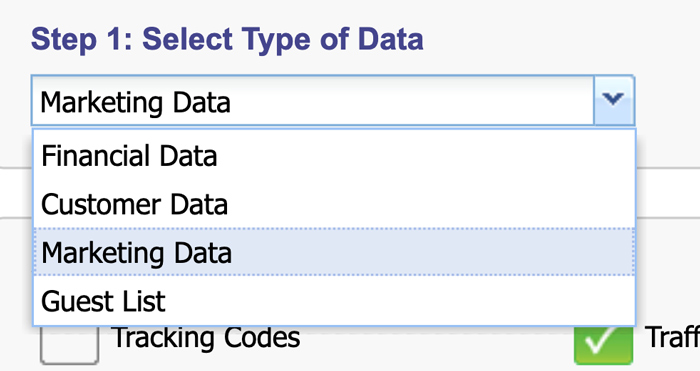The width and height of the screenshot is (700, 371).
Task: Click the partially visible Traff label
Action: [x=672, y=337]
